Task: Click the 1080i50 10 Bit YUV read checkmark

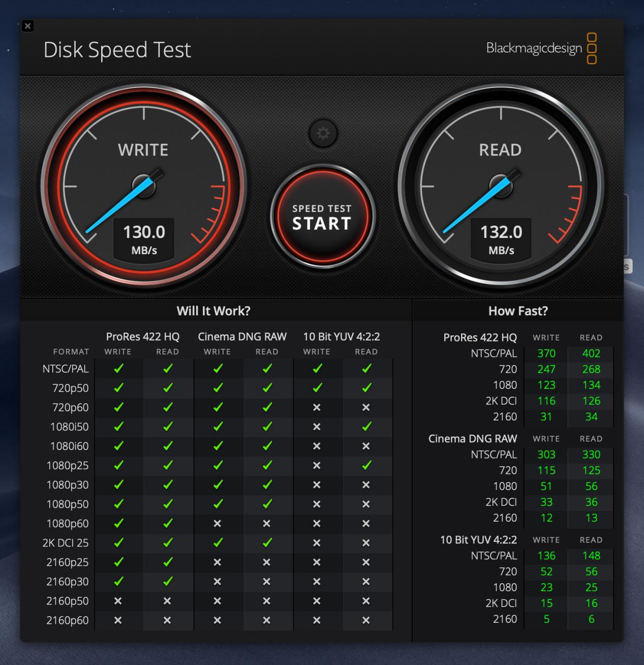Action: pyautogui.click(x=366, y=427)
